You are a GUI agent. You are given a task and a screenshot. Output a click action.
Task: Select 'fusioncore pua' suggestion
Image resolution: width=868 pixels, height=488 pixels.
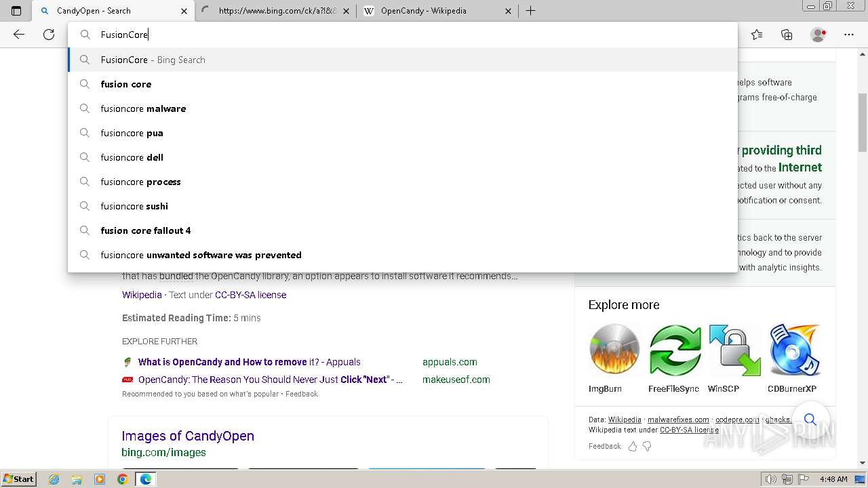click(x=403, y=133)
